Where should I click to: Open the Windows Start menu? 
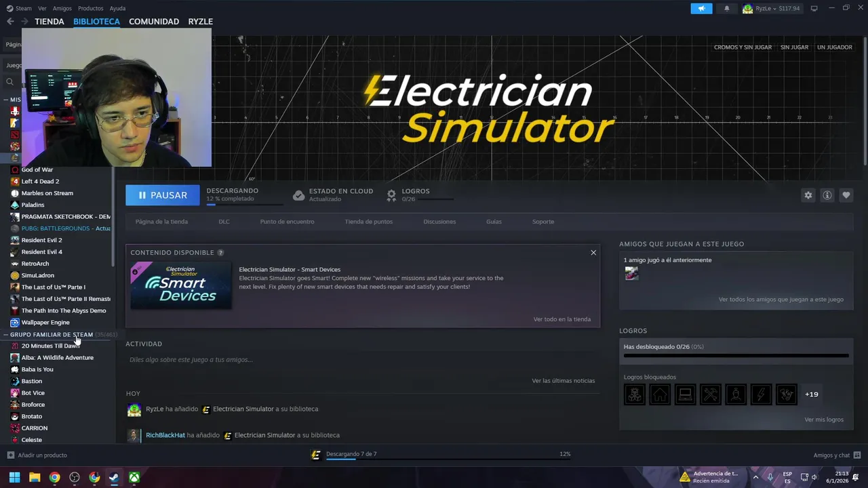[x=14, y=477]
